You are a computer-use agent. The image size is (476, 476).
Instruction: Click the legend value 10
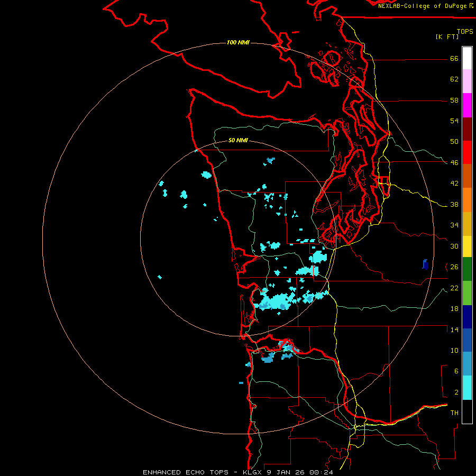click(454, 351)
